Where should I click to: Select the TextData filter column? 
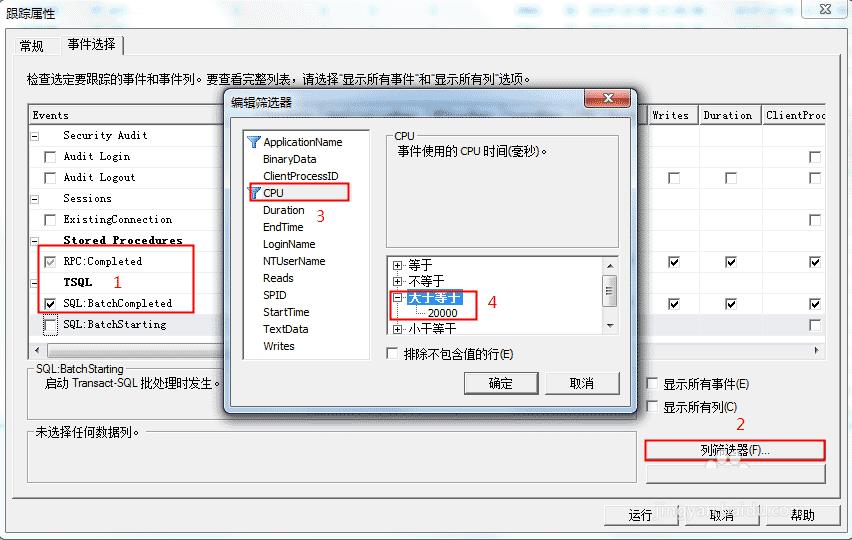(x=285, y=329)
